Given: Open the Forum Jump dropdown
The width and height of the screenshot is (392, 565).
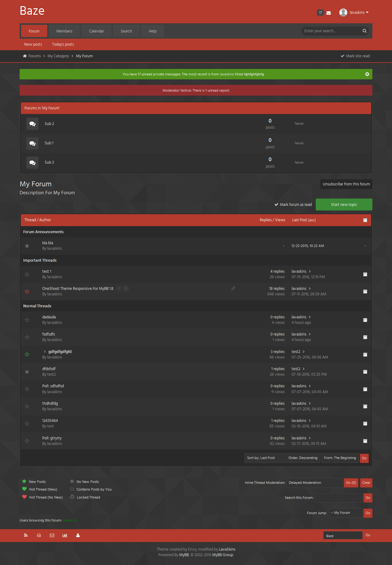Looking at the screenshot, I should coord(345,513).
